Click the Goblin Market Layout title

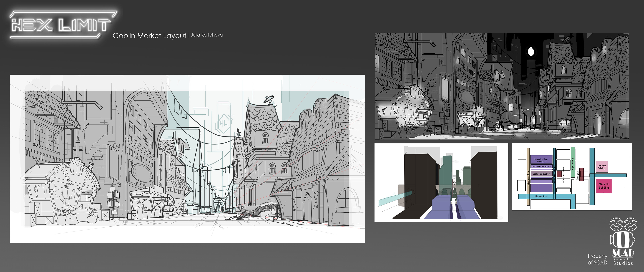tap(149, 36)
